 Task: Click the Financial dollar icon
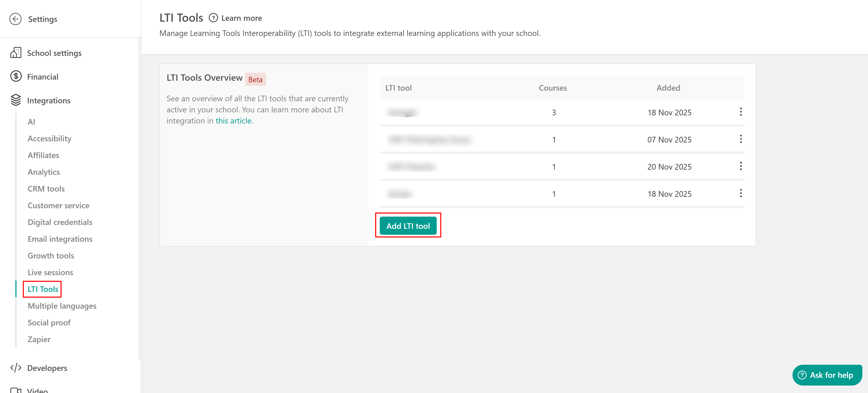point(16,76)
